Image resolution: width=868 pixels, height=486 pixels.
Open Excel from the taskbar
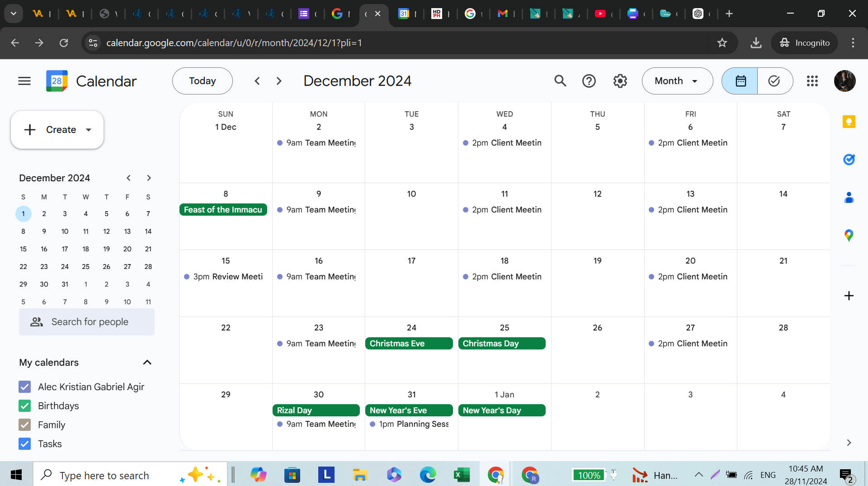pyautogui.click(x=462, y=475)
